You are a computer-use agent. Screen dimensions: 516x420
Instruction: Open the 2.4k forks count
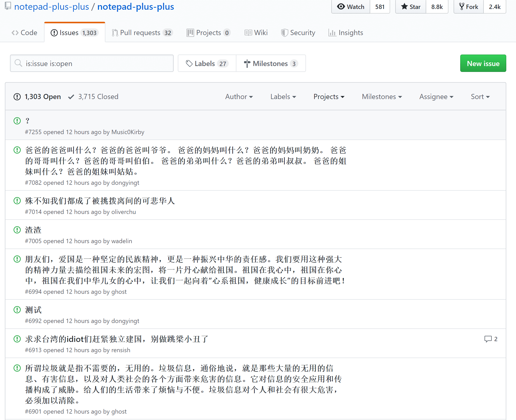(495, 7)
